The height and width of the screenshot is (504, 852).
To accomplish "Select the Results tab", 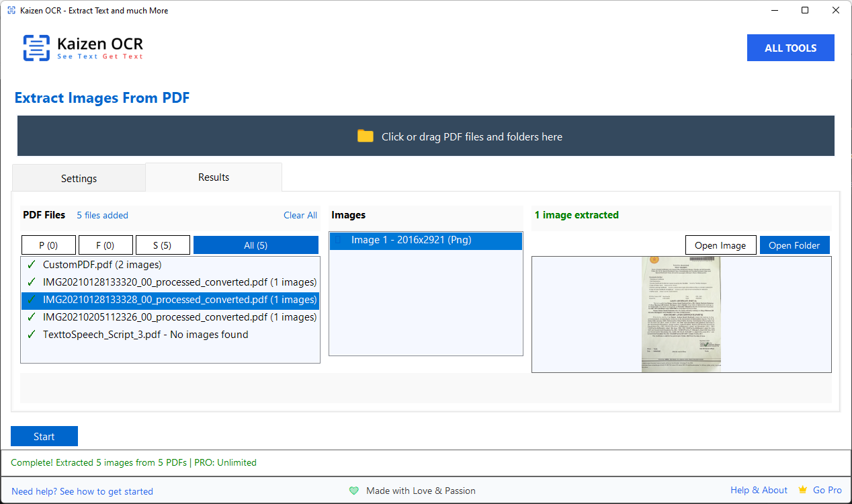I will coord(214,177).
